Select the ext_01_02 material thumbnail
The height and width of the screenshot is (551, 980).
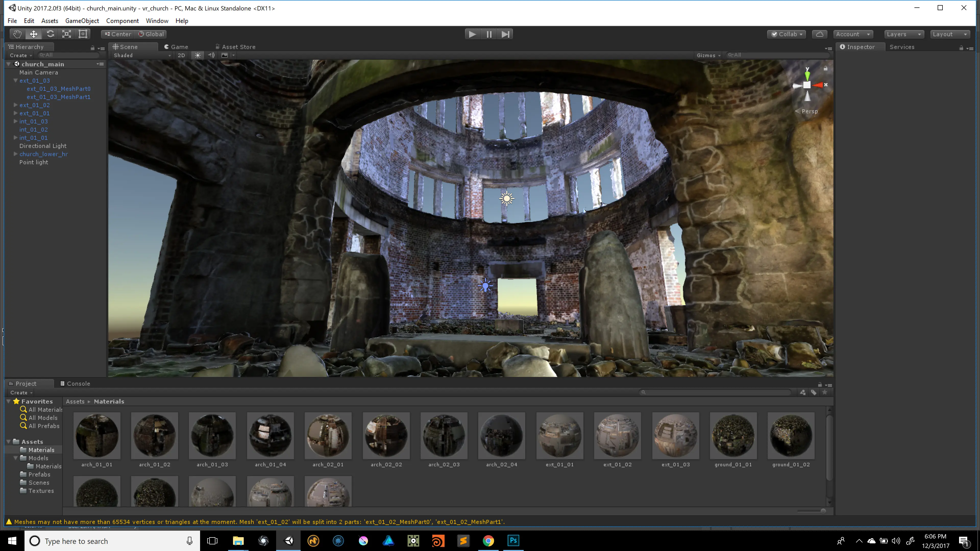pos(617,436)
